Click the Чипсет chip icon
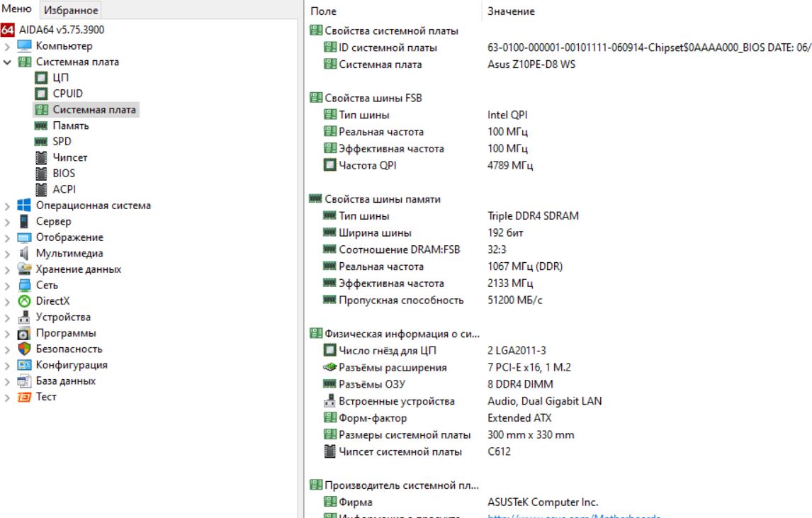 tap(41, 157)
